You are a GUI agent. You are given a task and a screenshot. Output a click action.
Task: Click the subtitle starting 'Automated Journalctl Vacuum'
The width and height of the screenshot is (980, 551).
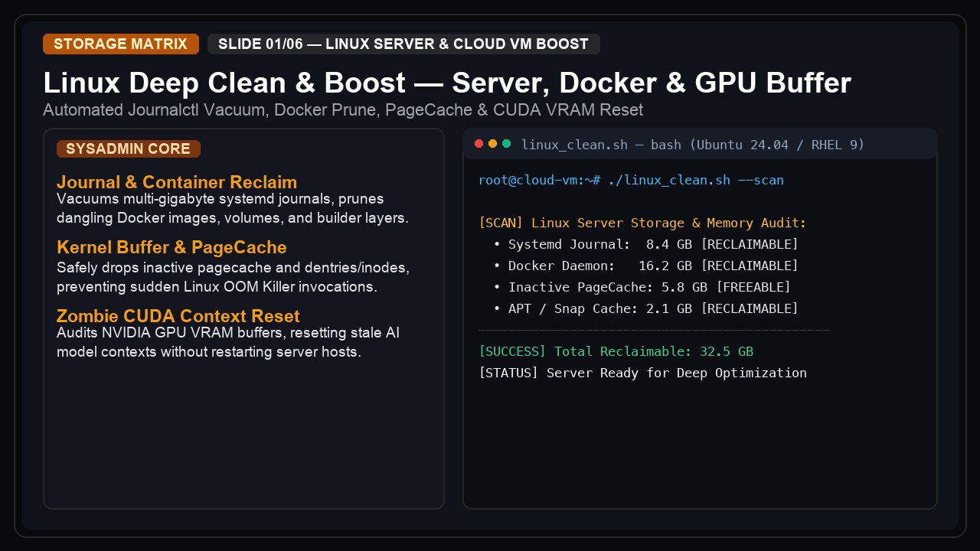coord(343,109)
